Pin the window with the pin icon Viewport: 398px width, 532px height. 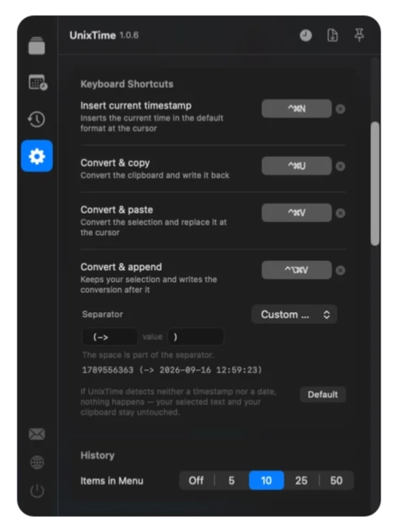(359, 35)
